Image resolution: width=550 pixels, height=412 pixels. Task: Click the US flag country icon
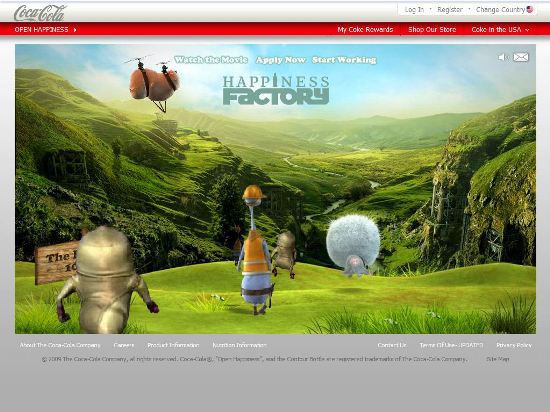(530, 9)
